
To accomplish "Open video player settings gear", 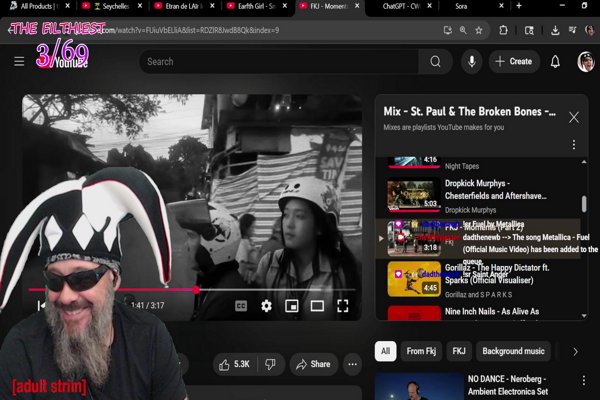I will coord(266,306).
